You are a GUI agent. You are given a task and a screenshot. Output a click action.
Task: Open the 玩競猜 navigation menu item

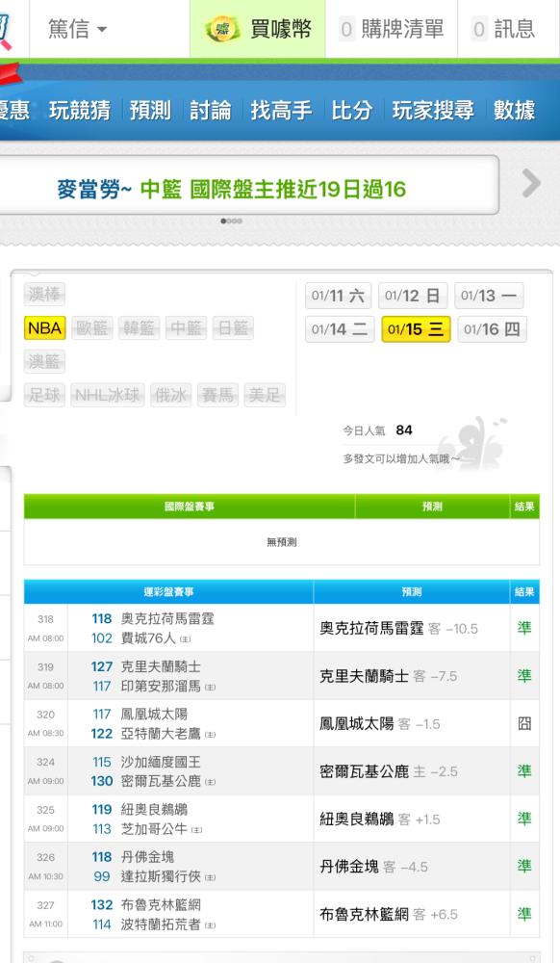[80, 111]
